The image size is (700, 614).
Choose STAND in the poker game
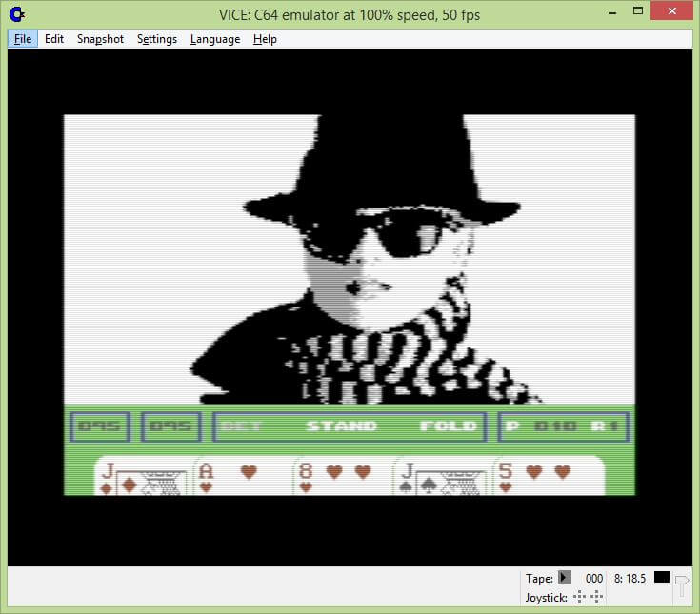tap(342, 426)
